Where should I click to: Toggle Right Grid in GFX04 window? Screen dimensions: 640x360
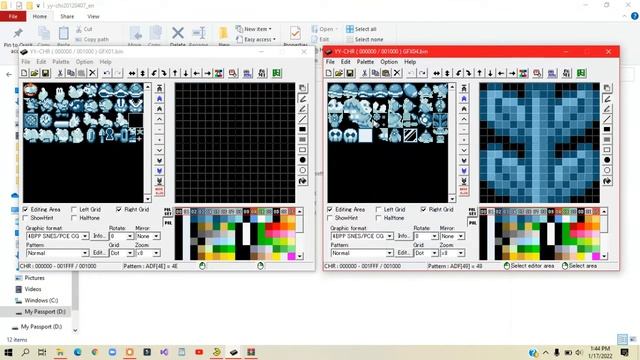click(423, 209)
